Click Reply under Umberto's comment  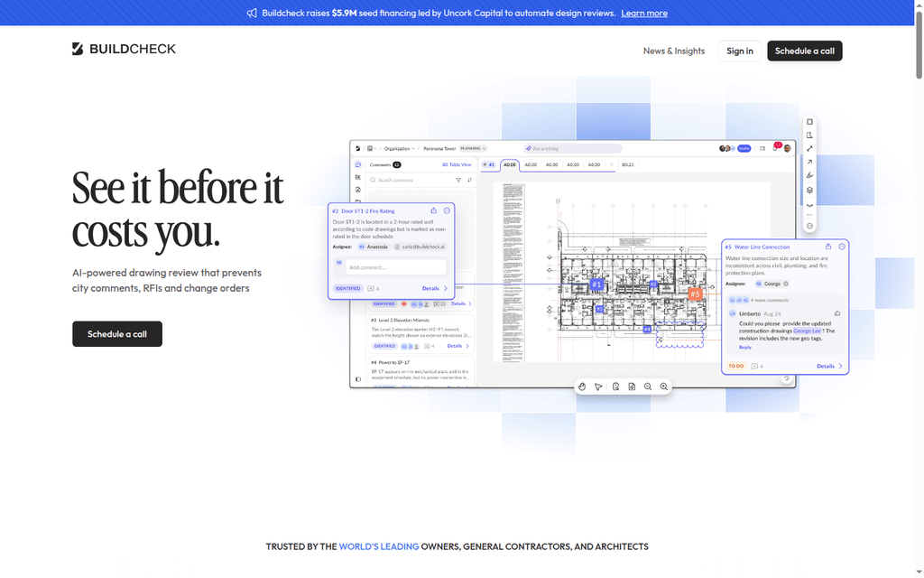point(744,348)
